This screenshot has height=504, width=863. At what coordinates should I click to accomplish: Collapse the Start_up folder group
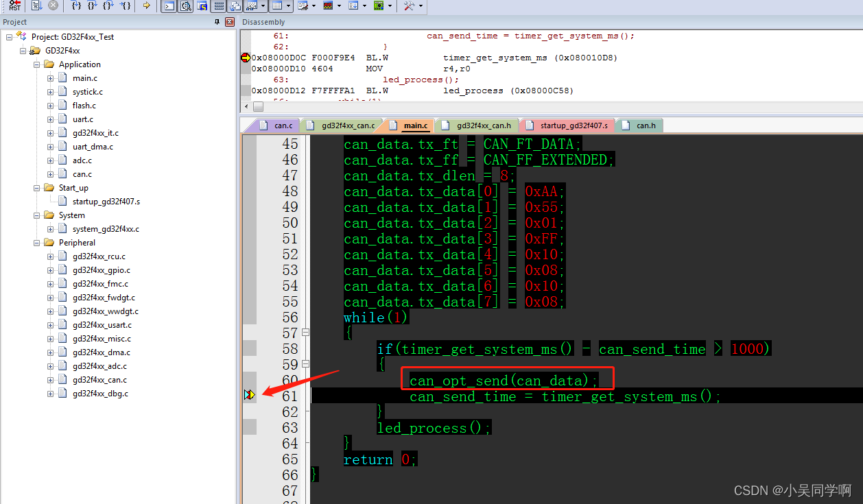tap(37, 188)
